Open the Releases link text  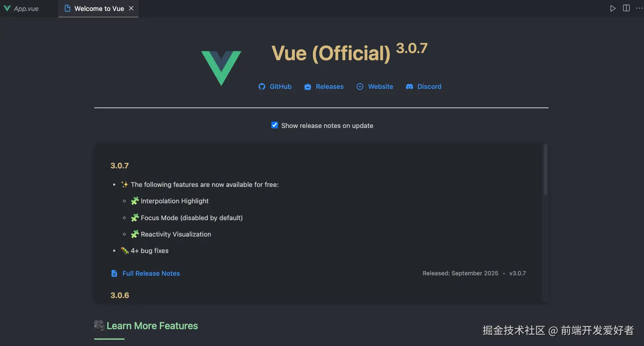(329, 87)
